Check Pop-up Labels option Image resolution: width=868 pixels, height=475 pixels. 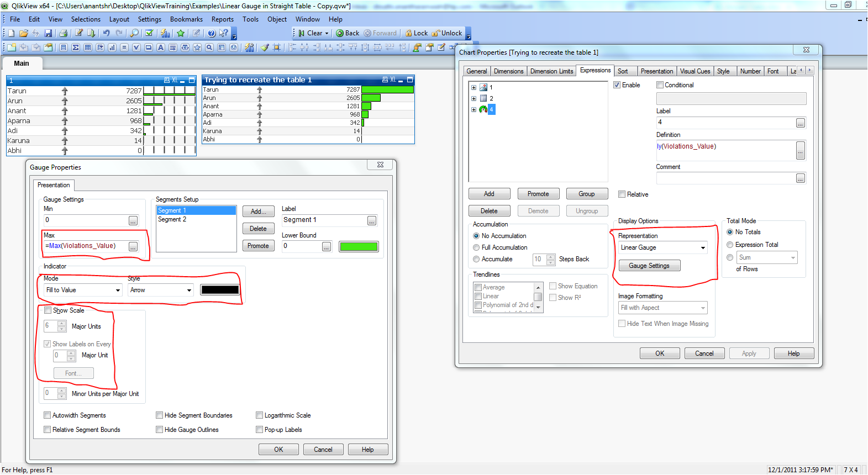pos(259,430)
